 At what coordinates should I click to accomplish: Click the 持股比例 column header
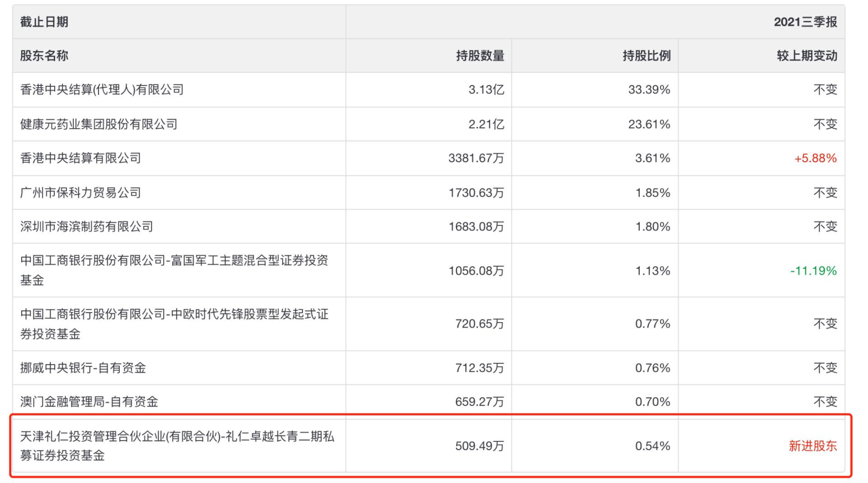point(646,56)
